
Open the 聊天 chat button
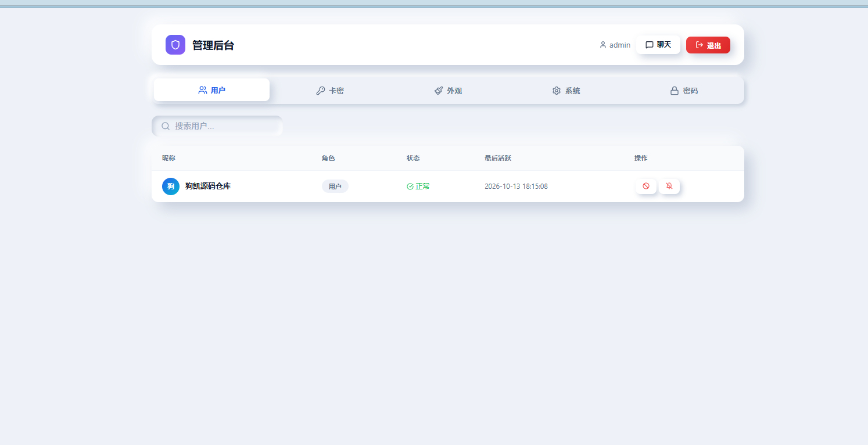[658, 45]
